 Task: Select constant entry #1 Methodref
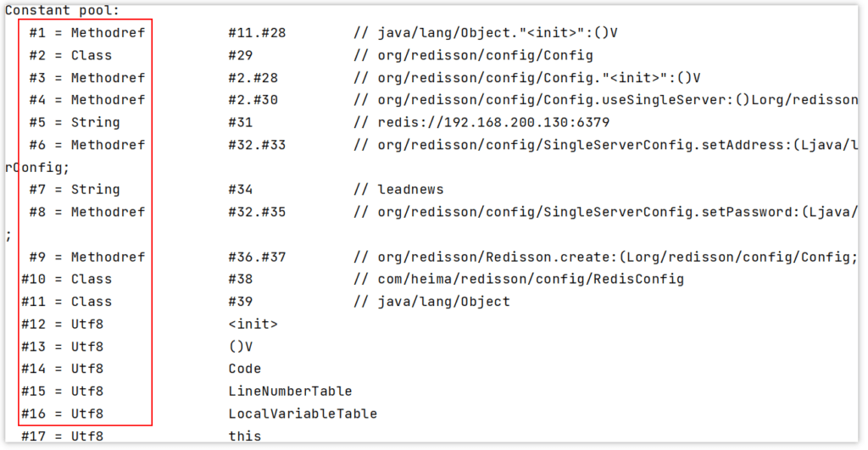click(x=87, y=33)
